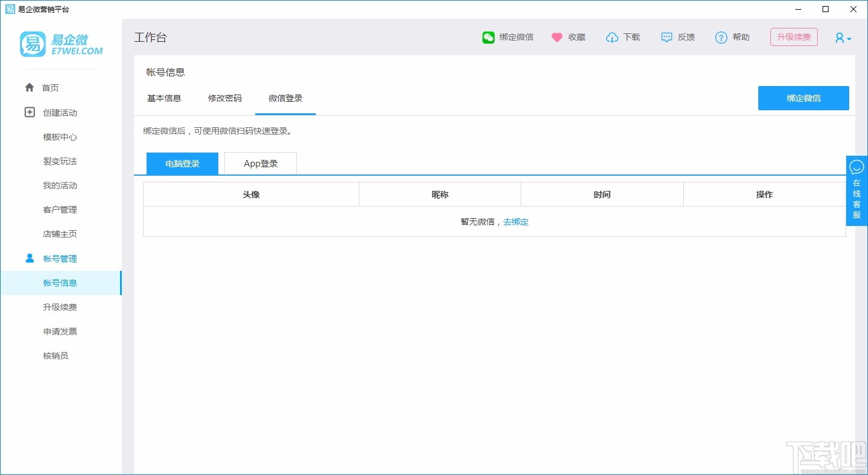The height and width of the screenshot is (475, 868).
Task: Switch to the 修改密码 tab
Action: pyautogui.click(x=224, y=98)
